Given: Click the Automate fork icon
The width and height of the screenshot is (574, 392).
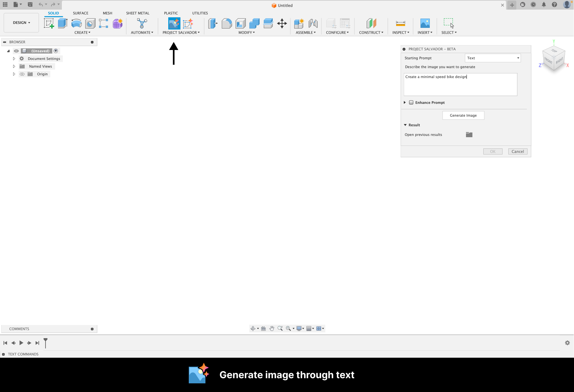Looking at the screenshot, I should pos(142,23).
